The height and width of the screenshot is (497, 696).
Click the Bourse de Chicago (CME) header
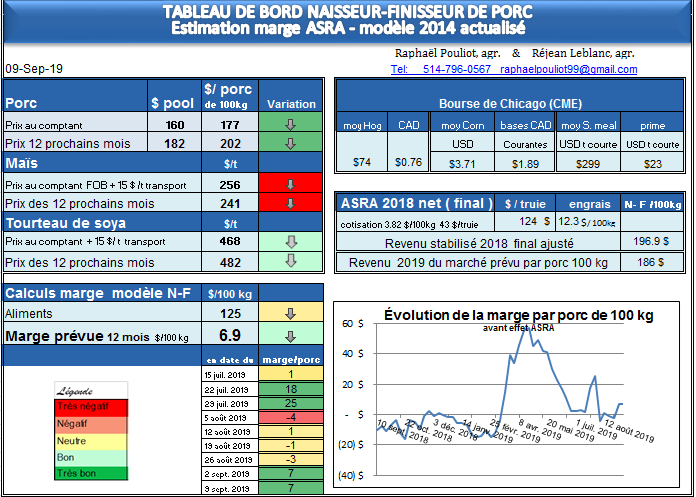510,103
